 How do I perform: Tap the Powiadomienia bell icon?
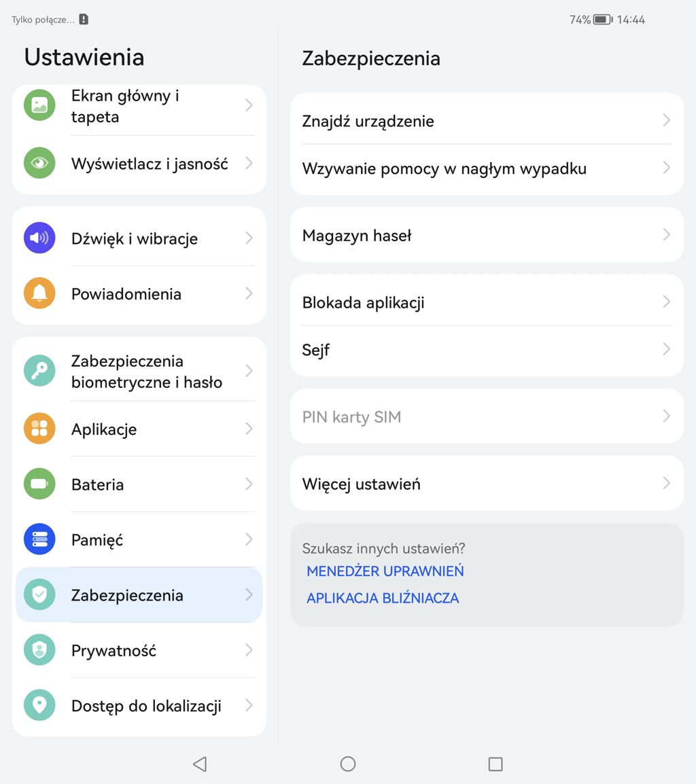coord(39,293)
